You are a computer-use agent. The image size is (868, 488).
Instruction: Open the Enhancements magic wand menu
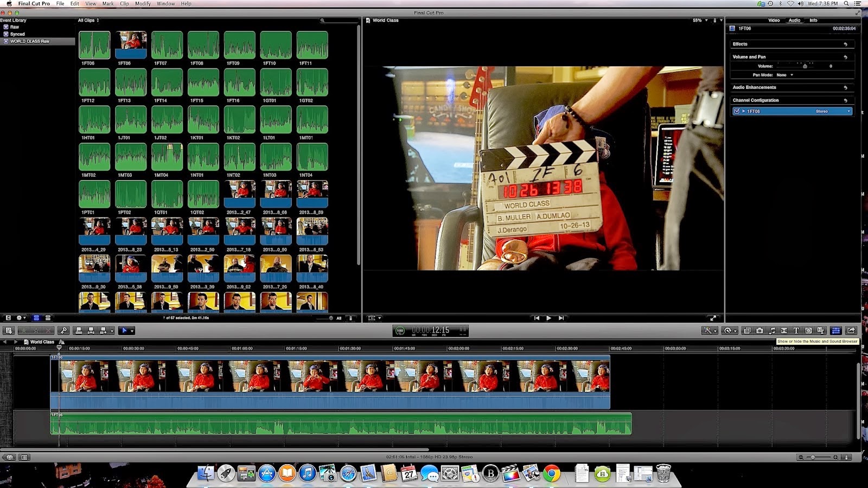click(x=710, y=330)
